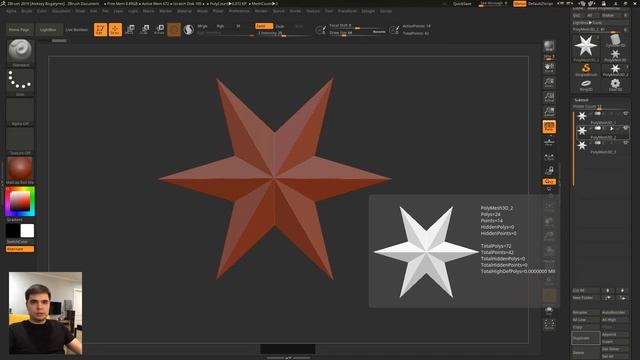The width and height of the screenshot is (640, 360).
Task: Hide the PolyMesh3D_1 subtool with eye icon
Action: click(x=625, y=114)
